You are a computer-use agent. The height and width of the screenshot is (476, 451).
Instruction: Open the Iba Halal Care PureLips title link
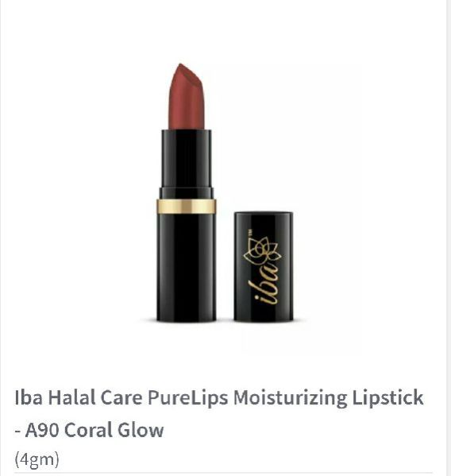[x=219, y=413]
